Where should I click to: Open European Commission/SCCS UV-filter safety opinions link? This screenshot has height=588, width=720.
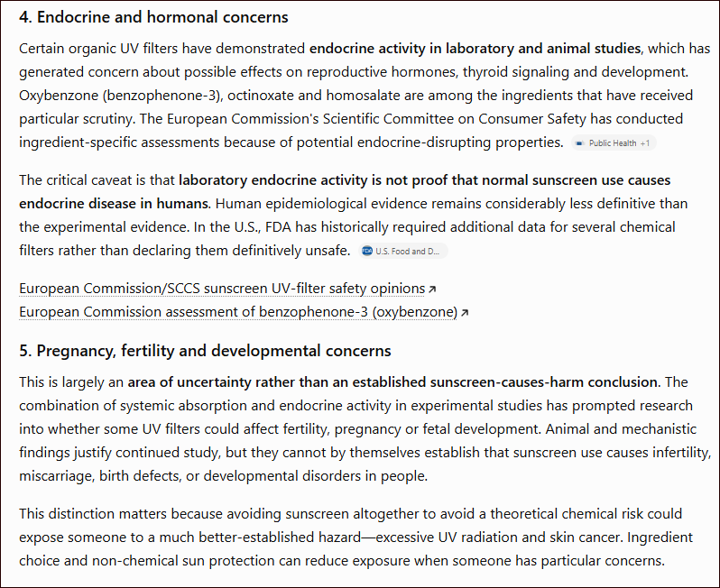pyautogui.click(x=222, y=289)
